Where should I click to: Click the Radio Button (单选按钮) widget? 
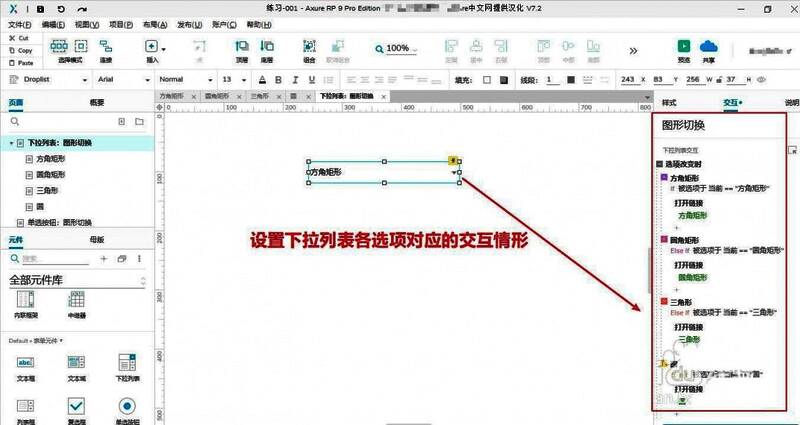click(x=126, y=408)
